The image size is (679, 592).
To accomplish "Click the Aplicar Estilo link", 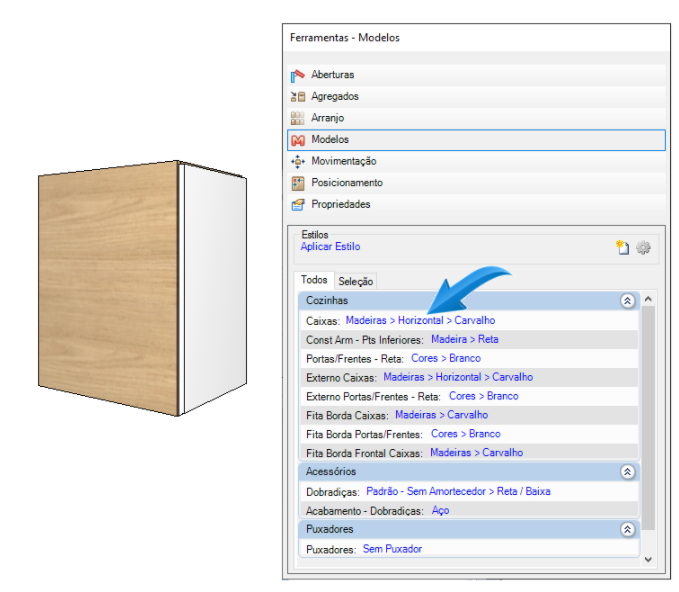I will [x=330, y=246].
